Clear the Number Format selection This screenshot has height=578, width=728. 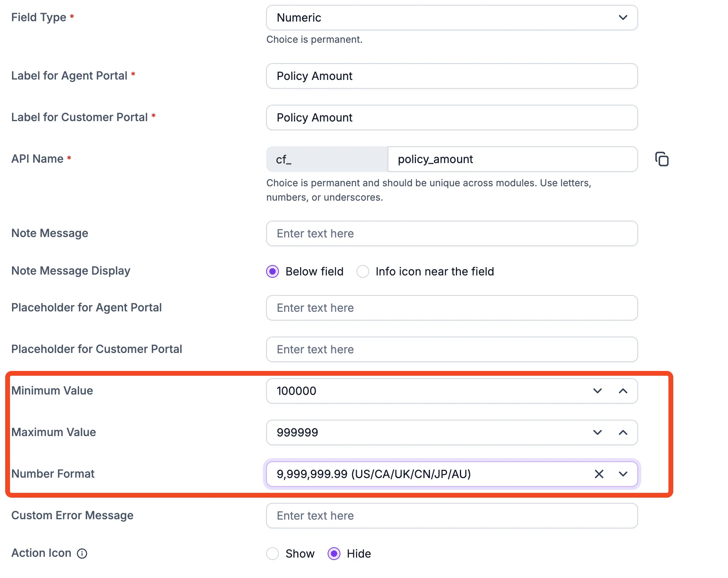coord(599,474)
